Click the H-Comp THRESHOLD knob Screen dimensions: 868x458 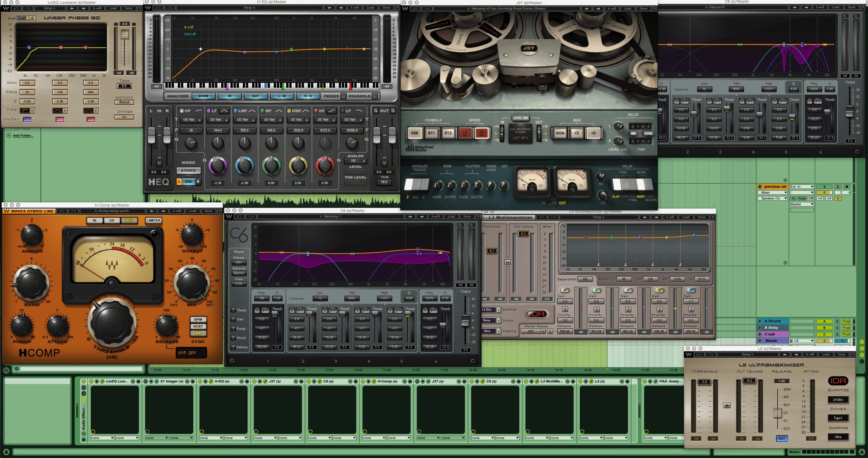tap(112, 324)
